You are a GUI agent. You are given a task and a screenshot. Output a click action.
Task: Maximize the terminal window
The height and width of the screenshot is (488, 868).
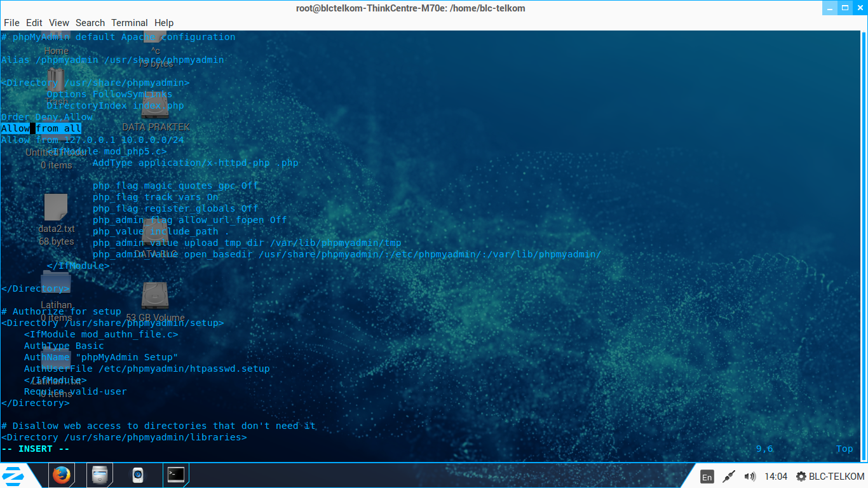(x=845, y=8)
